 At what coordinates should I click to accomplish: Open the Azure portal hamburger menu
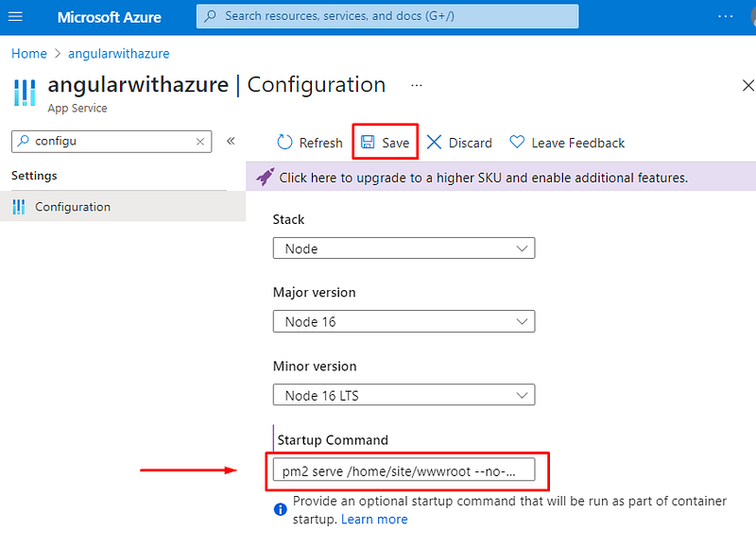[15, 17]
